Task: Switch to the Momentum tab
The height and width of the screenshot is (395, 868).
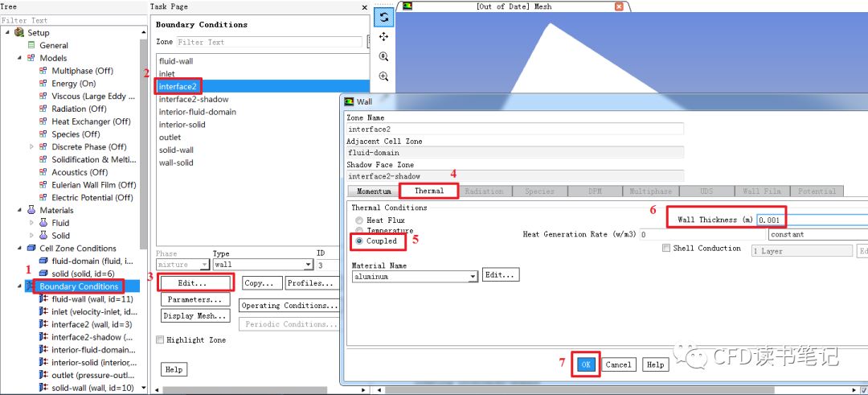Action: (374, 191)
